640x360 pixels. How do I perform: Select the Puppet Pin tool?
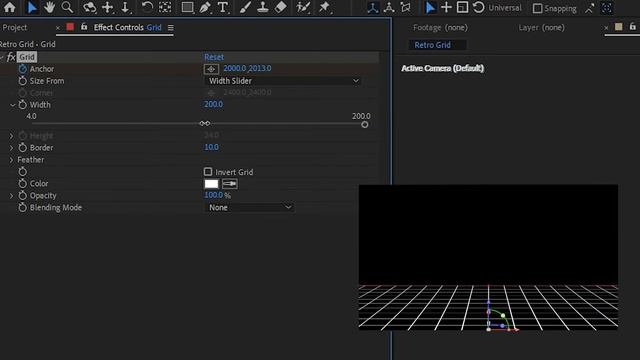point(324,7)
